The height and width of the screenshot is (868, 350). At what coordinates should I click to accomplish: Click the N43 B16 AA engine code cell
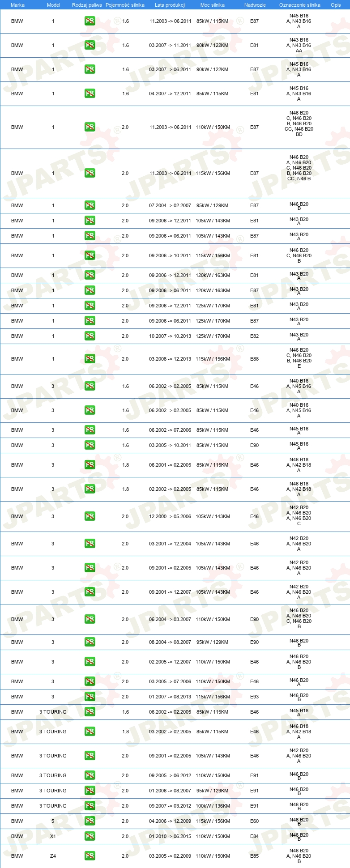(299, 45)
